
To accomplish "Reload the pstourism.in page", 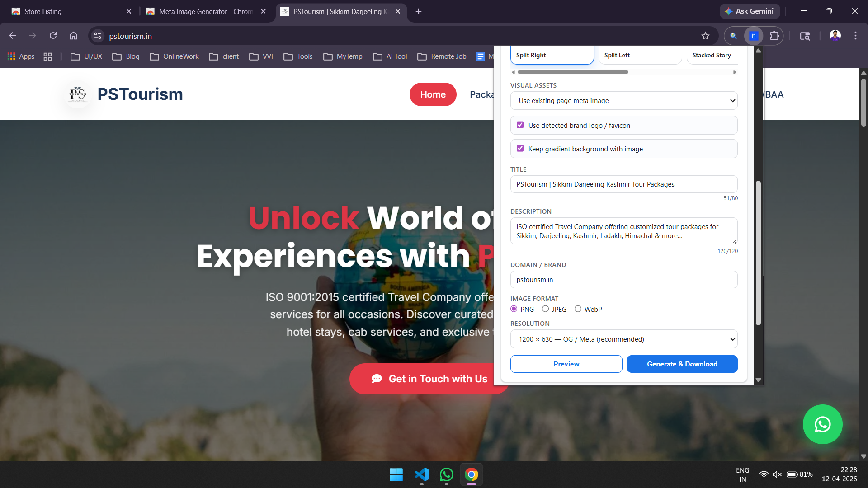I will click(53, 36).
